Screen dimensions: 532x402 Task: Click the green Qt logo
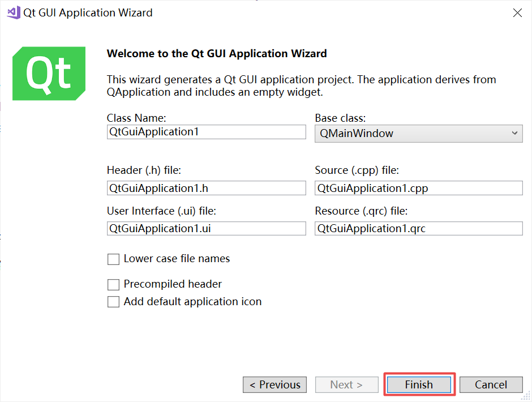tap(49, 74)
